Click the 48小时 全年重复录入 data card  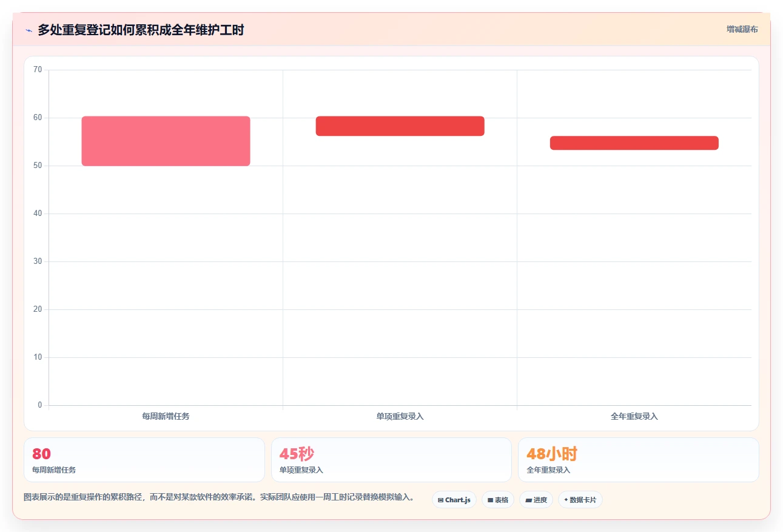(x=638, y=460)
